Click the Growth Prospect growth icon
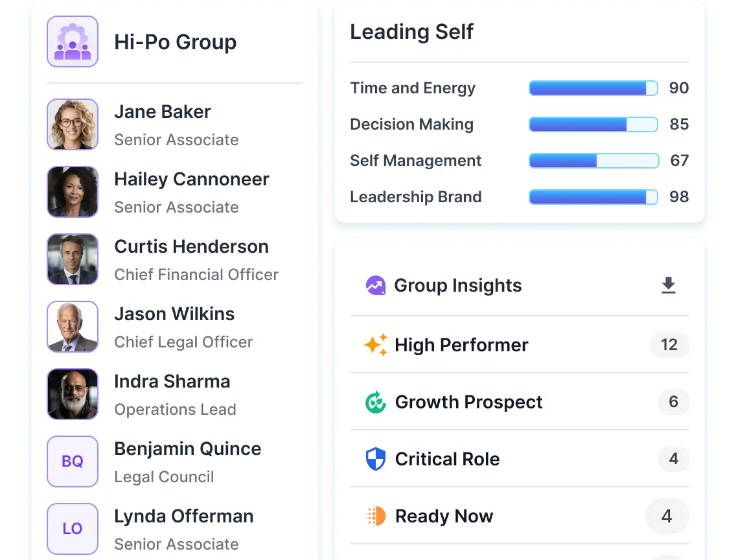736x560 pixels. 376,402
